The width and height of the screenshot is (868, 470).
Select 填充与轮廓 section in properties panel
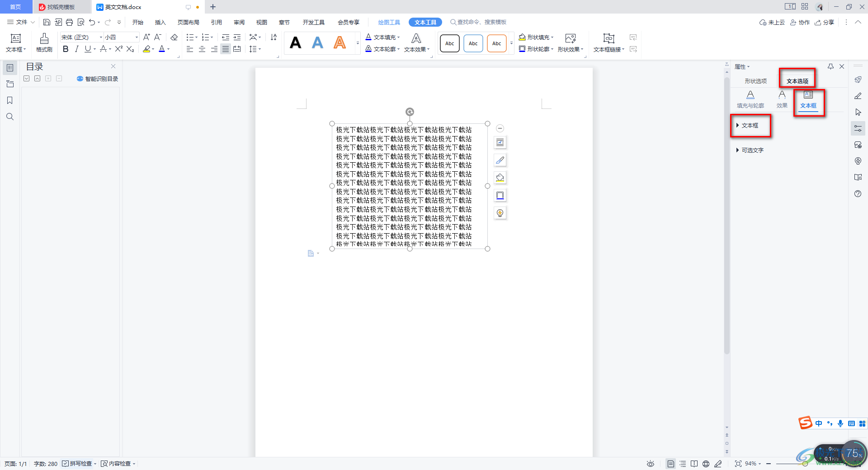[x=750, y=99]
